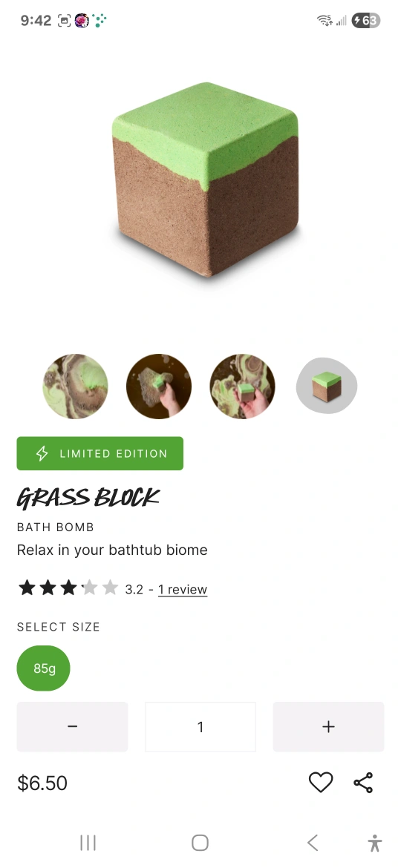This screenshot has height=868, width=401.
Task: Tap the battery indicator in status bar
Action: [365, 21]
